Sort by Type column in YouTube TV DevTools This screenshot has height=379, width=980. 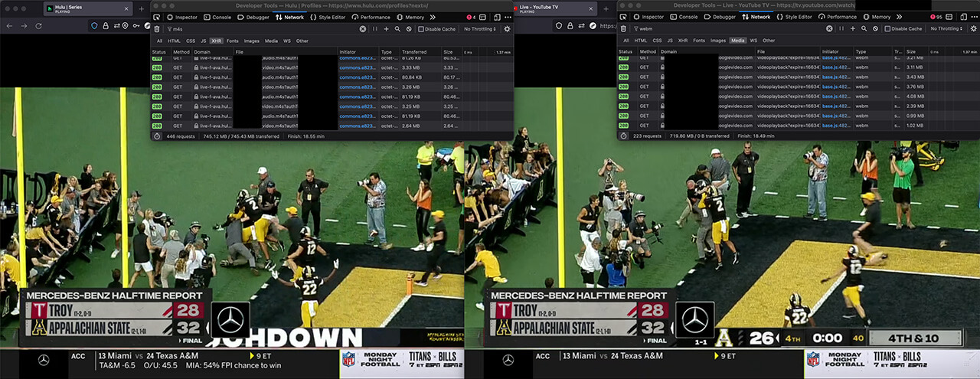tap(873, 52)
